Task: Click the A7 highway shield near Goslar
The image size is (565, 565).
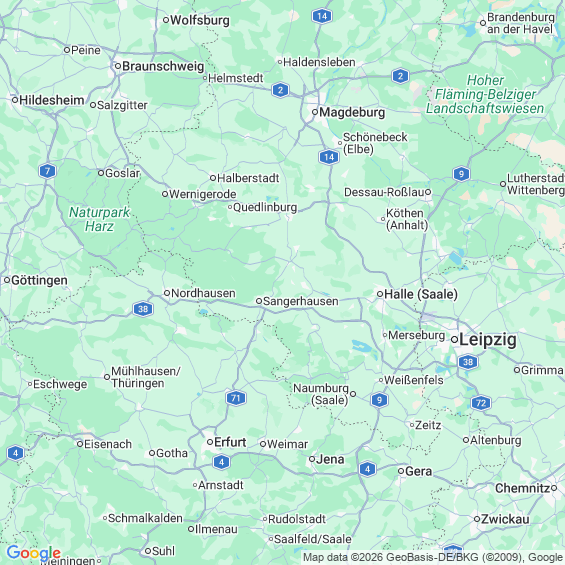Action: tap(48, 170)
